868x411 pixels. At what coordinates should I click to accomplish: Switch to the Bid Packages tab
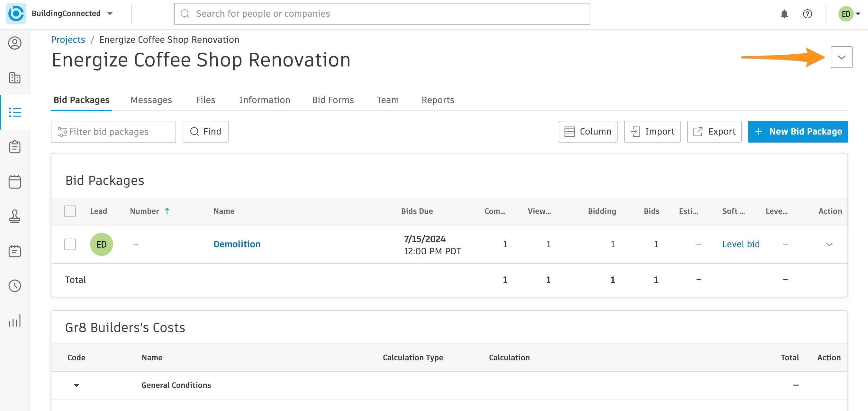(x=82, y=100)
